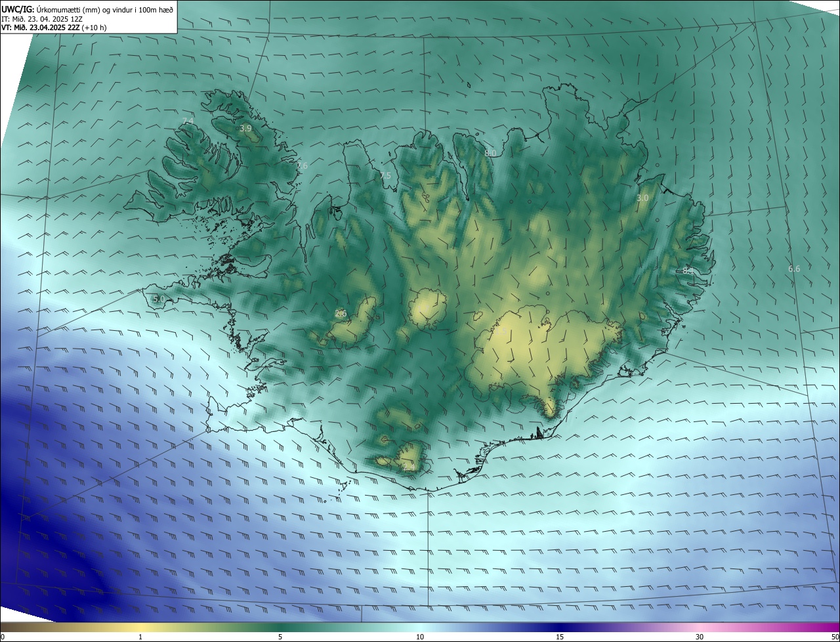Click the 15 tick label on the colour scale
Image resolution: width=840 pixels, height=642 pixels.
(560, 637)
